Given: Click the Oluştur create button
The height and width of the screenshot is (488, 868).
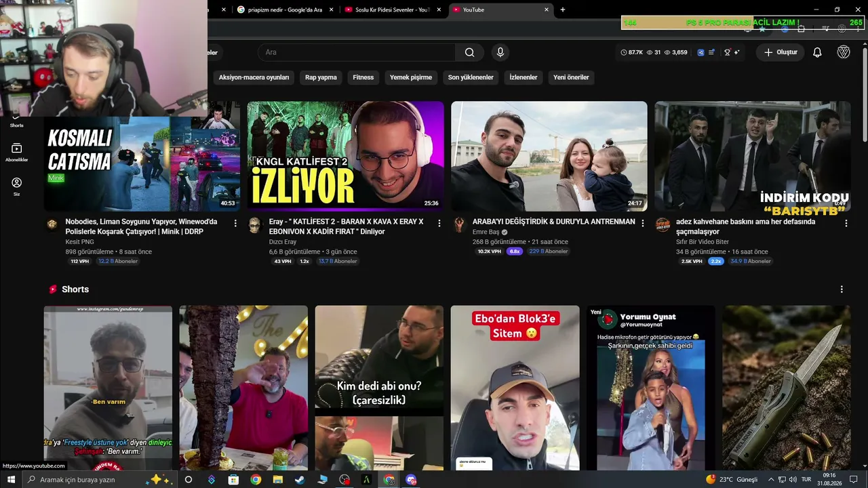Looking at the screenshot, I should tap(781, 52).
